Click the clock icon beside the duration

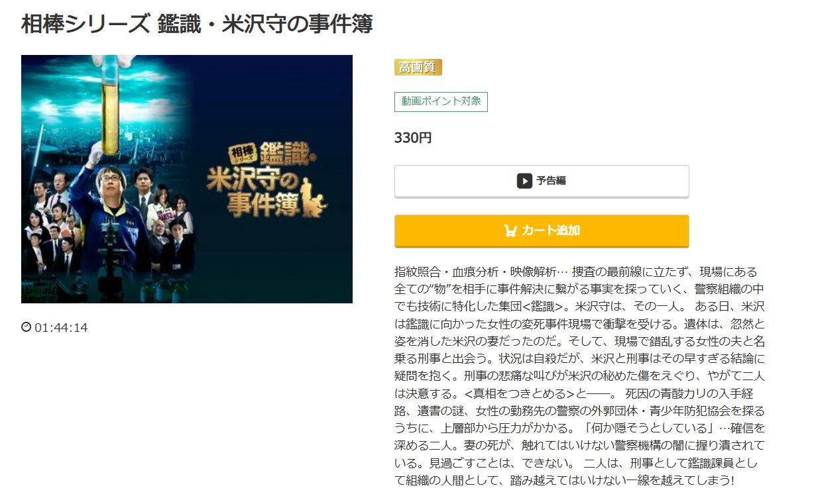pyautogui.click(x=27, y=327)
